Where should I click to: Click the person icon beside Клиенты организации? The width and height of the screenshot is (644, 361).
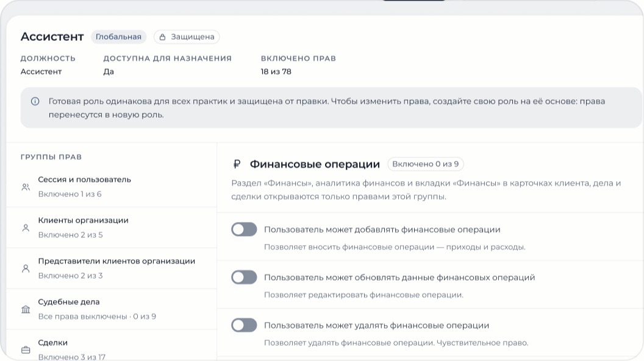pyautogui.click(x=26, y=228)
